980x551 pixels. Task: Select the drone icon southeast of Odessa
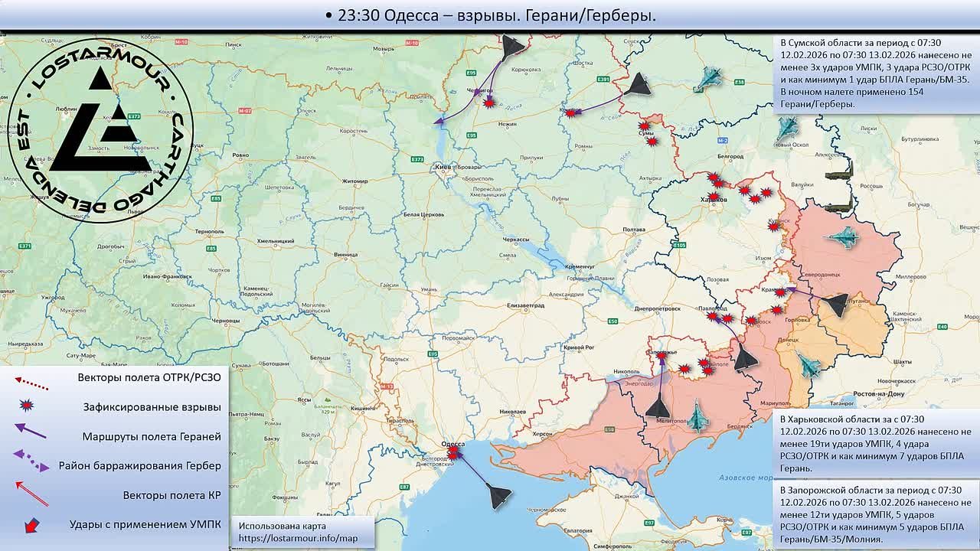click(x=499, y=497)
